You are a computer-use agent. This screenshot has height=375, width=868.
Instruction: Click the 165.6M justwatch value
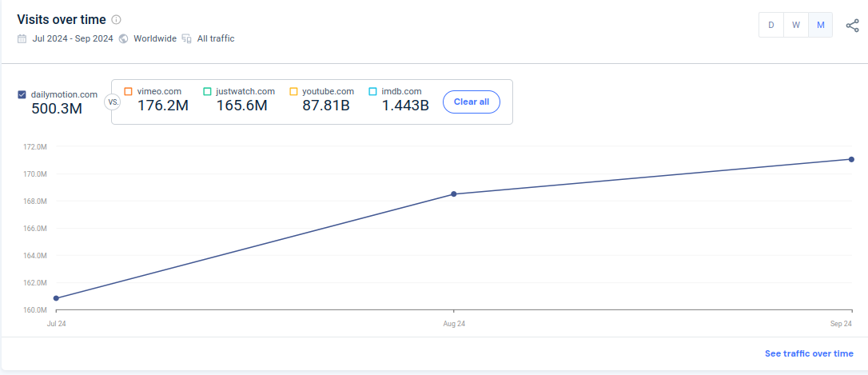click(242, 106)
